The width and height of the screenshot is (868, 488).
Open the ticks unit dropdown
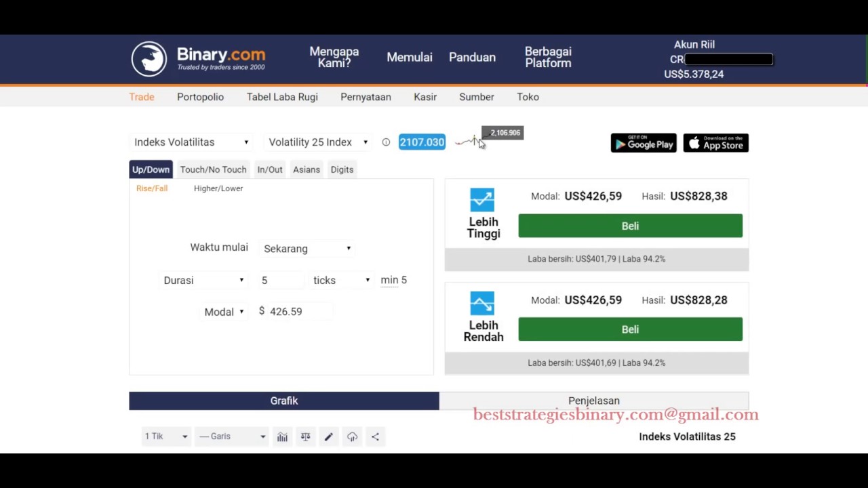point(342,281)
